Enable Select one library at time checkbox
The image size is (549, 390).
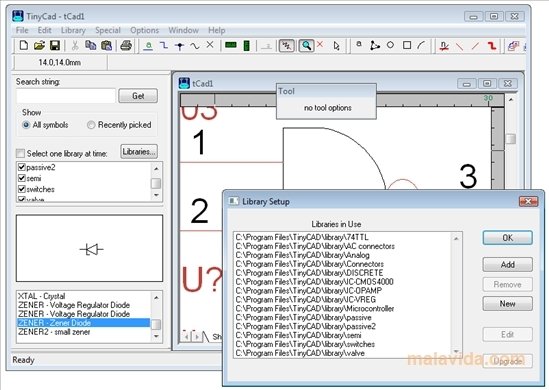coord(20,153)
